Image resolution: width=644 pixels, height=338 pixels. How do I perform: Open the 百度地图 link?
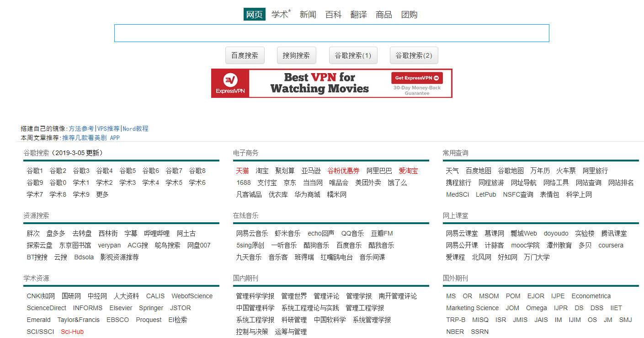(x=479, y=171)
